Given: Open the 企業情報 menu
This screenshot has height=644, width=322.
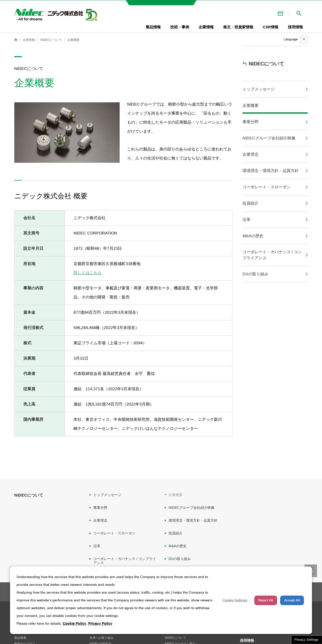Looking at the screenshot, I should (206, 27).
